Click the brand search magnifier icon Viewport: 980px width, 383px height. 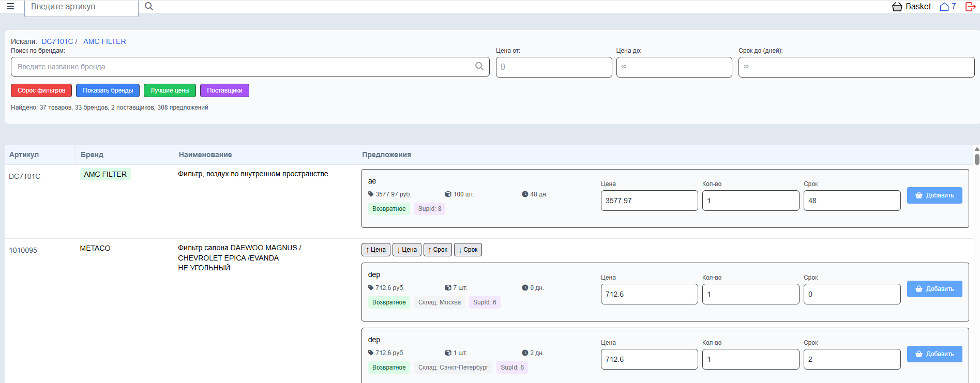point(479,67)
